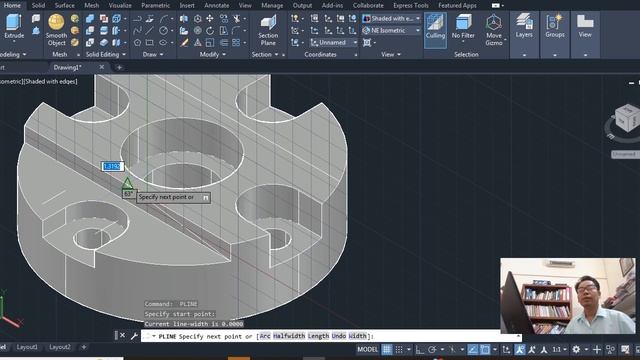Open the workspace switching gear icon
The width and height of the screenshot is (640, 360).
[576, 349]
